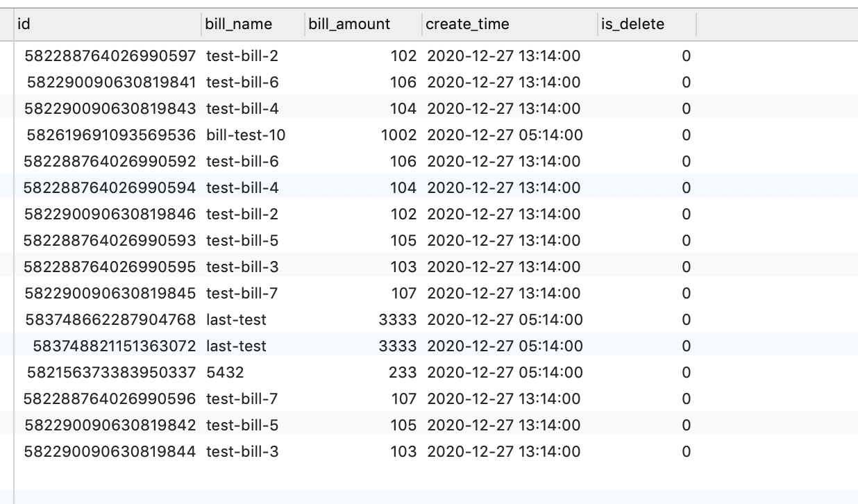Click create_time 2020-12-27 05:14:00 in bill-test-10 row
The height and width of the screenshot is (504, 858).
[505, 135]
